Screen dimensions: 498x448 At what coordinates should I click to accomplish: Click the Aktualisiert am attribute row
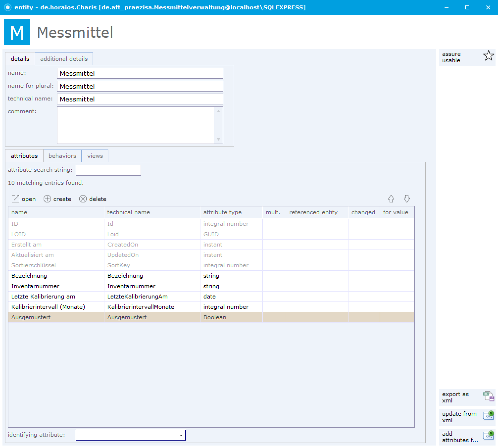(211, 255)
